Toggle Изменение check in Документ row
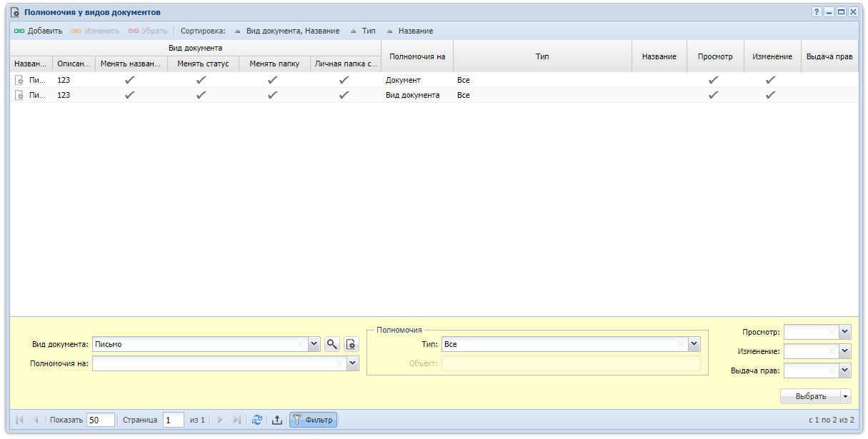868x439 pixels. (x=771, y=80)
